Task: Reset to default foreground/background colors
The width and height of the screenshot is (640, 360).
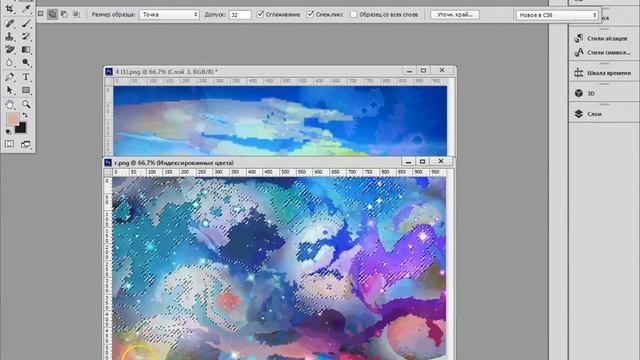Action: pos(8,131)
